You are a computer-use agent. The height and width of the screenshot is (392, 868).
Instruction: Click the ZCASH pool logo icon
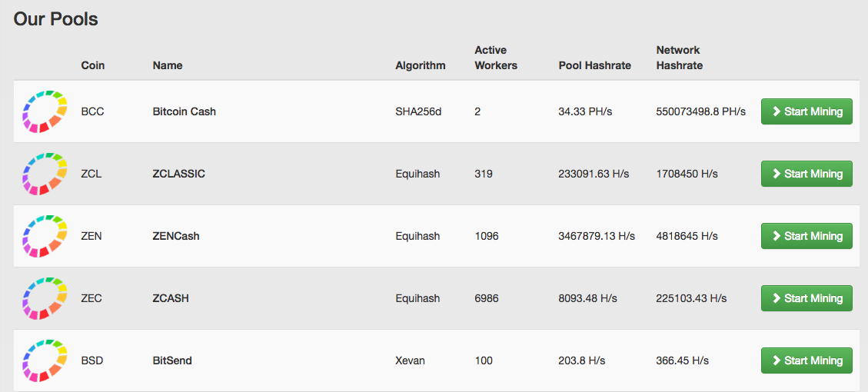tap(45, 298)
